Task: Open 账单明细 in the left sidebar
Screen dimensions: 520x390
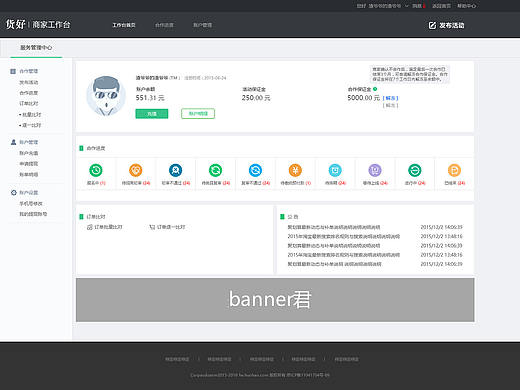Action: coord(29,175)
